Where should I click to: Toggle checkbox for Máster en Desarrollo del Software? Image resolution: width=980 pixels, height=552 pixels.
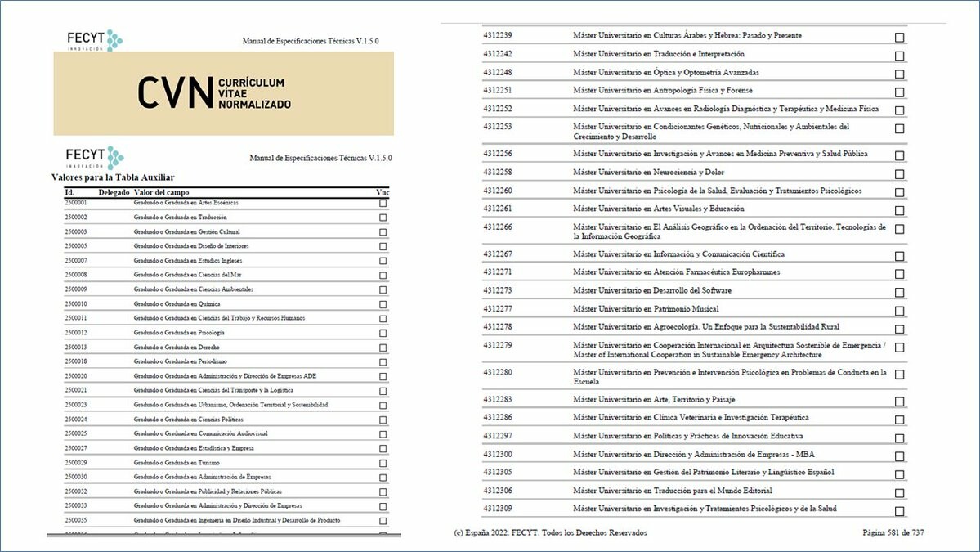[x=899, y=293]
